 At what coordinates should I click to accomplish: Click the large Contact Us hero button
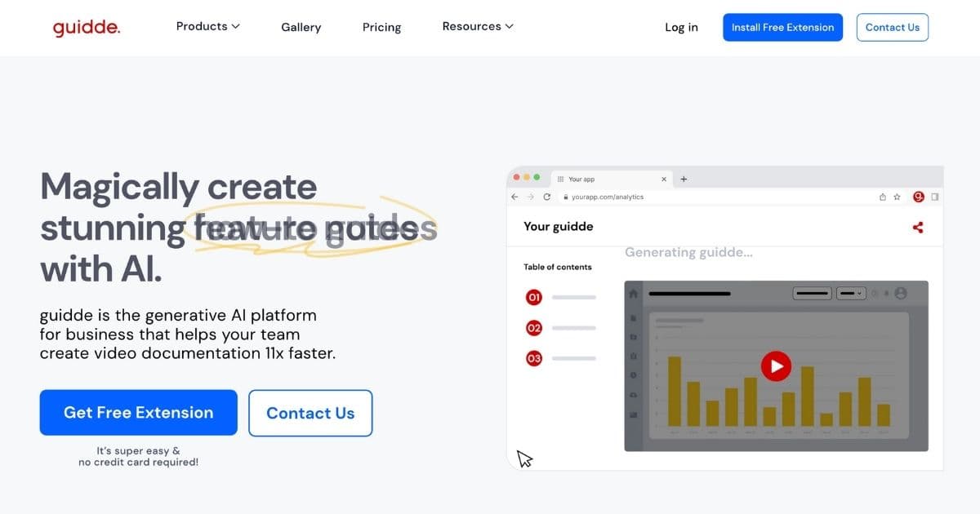(x=310, y=413)
